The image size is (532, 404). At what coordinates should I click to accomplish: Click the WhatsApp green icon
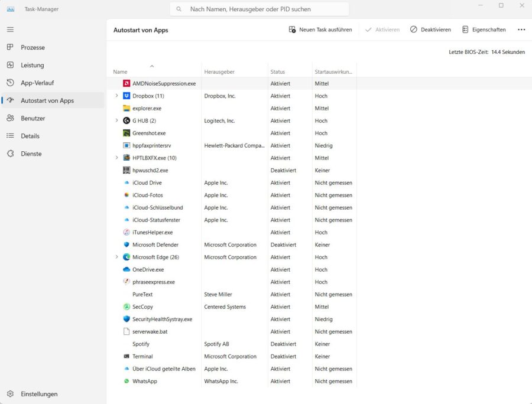pyautogui.click(x=126, y=381)
